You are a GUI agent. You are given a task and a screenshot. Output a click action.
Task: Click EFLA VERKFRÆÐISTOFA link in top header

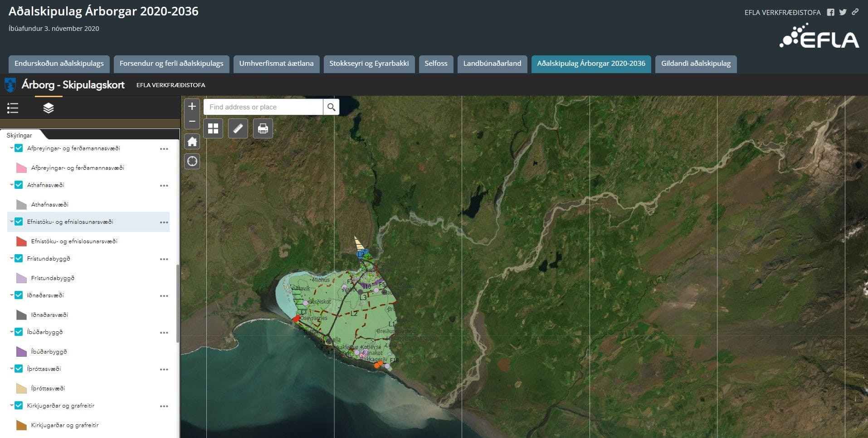point(782,13)
